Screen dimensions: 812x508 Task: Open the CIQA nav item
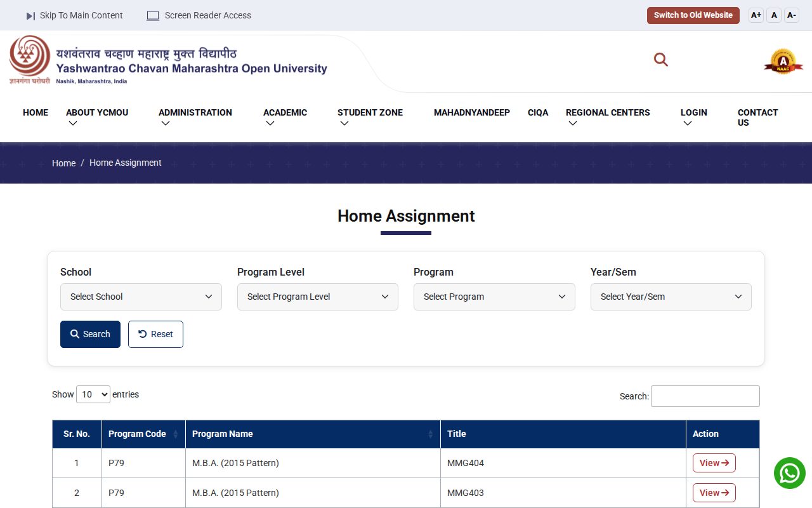click(538, 112)
